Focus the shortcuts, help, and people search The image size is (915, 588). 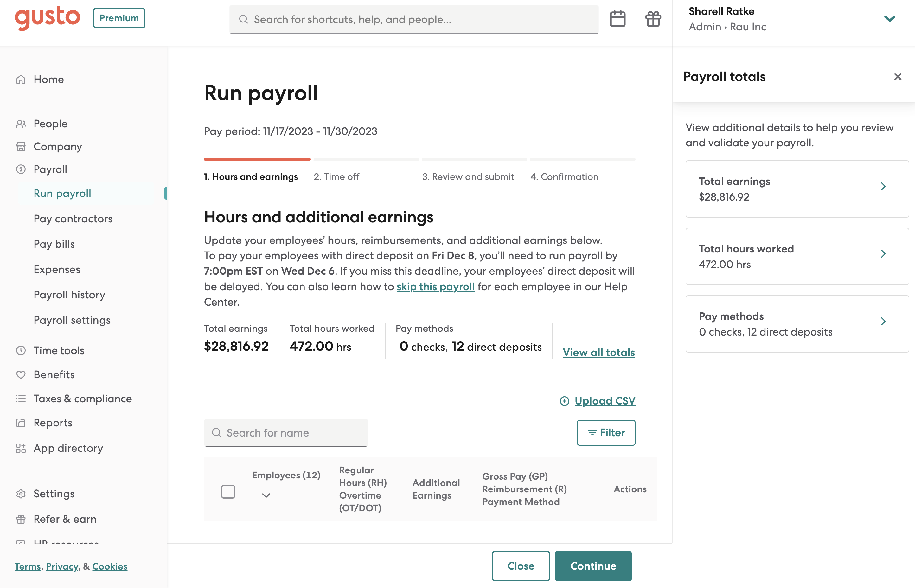tap(413, 19)
